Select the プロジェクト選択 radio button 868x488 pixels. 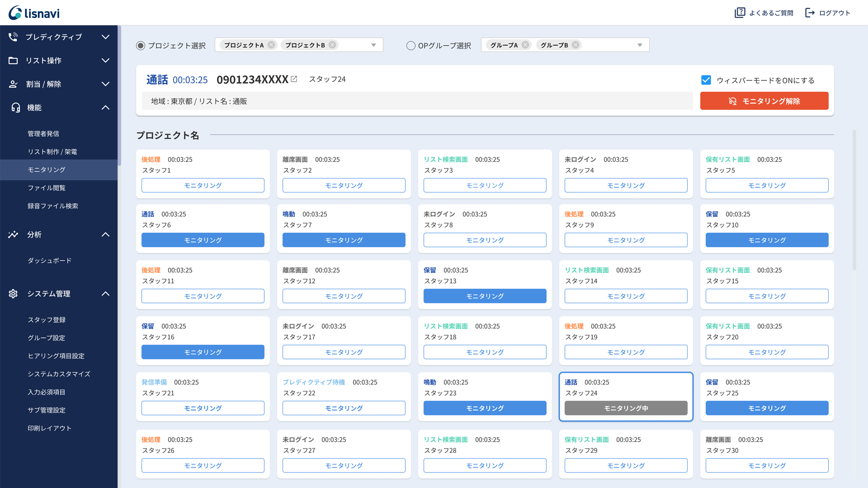141,46
